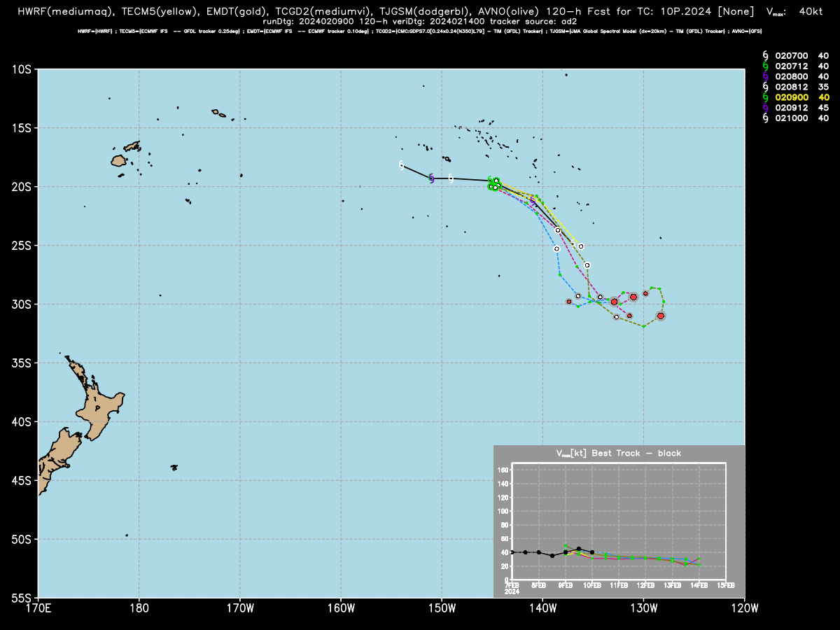Click the 180 longitude axis label
The height and width of the screenshot is (630, 840).
[139, 608]
